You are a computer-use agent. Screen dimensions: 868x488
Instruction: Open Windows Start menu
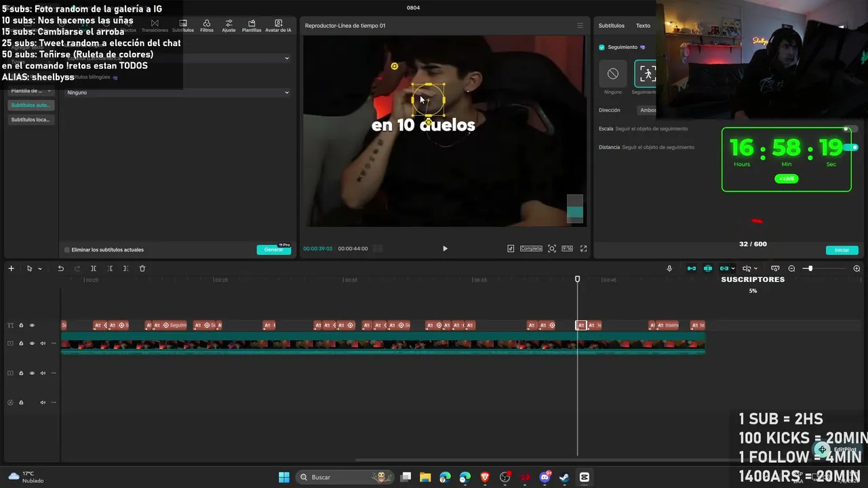coord(284,477)
